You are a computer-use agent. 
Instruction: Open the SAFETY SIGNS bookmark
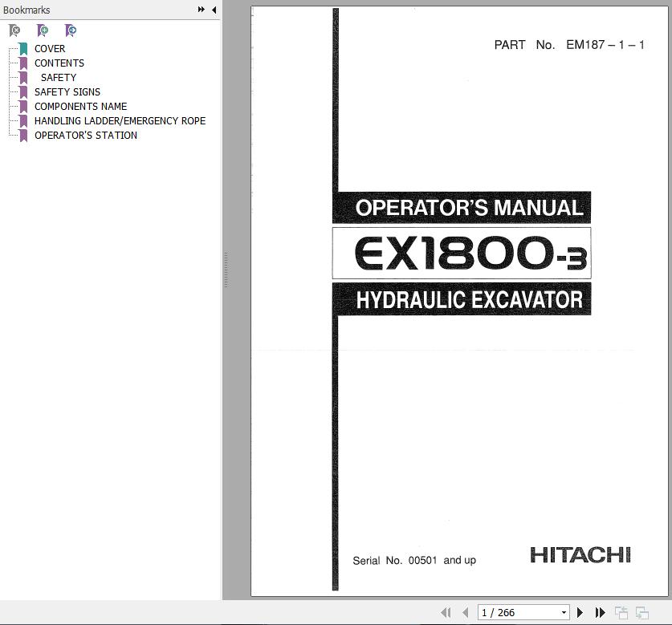[x=67, y=92]
